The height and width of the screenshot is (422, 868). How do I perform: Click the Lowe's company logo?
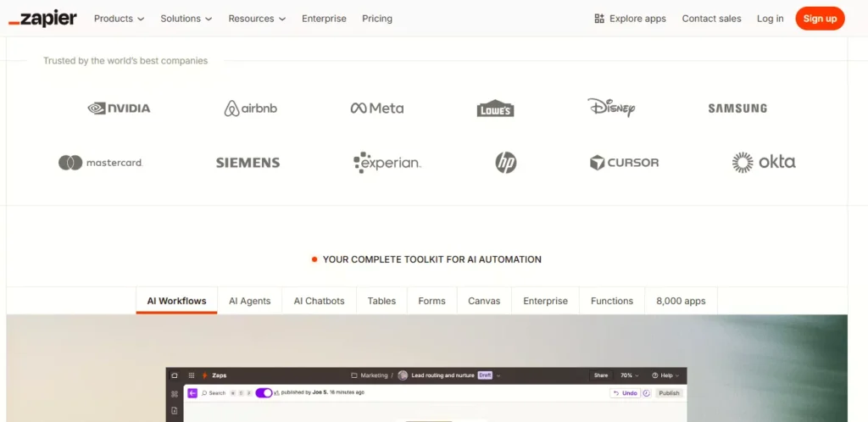pos(495,108)
